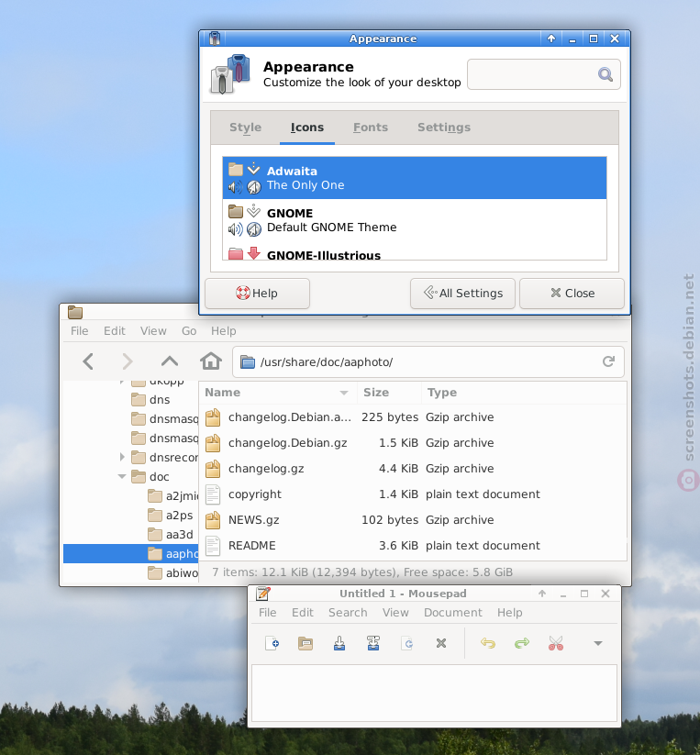Viewport: 700px width, 755px height.
Task: Click the file manager window folder icon
Action: tap(75, 312)
